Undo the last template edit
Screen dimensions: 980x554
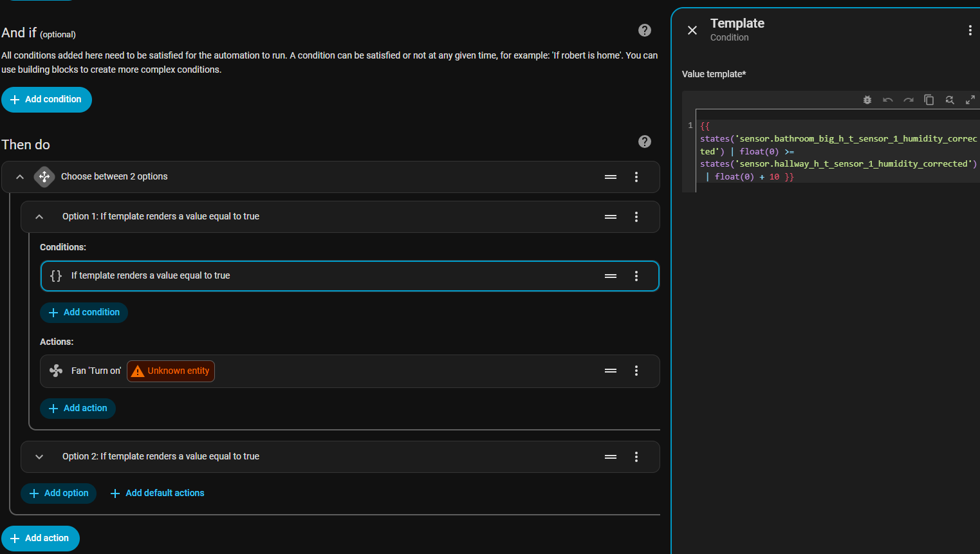pos(887,100)
